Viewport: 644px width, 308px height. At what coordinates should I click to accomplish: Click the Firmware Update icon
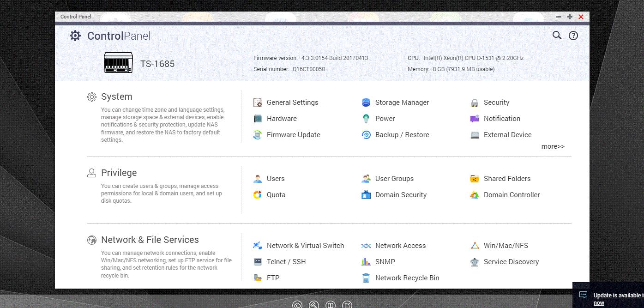258,135
